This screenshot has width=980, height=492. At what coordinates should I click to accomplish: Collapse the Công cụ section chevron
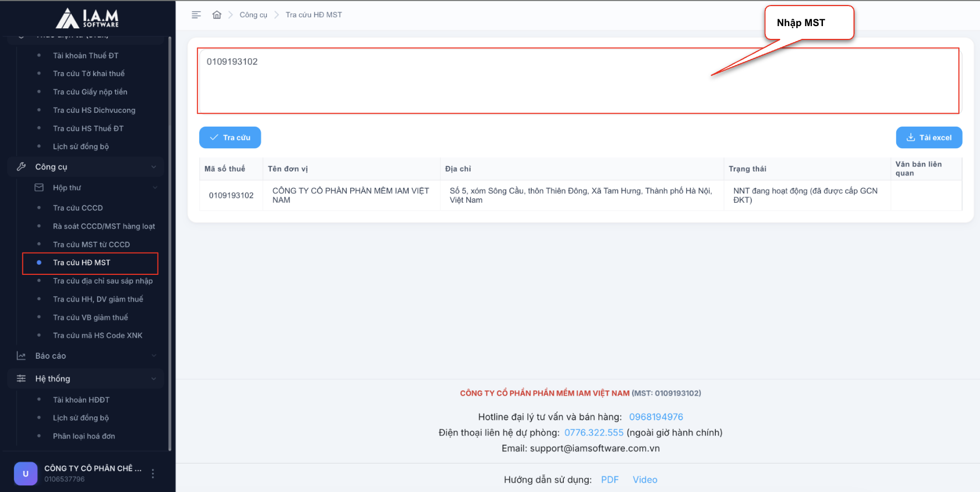(x=154, y=167)
